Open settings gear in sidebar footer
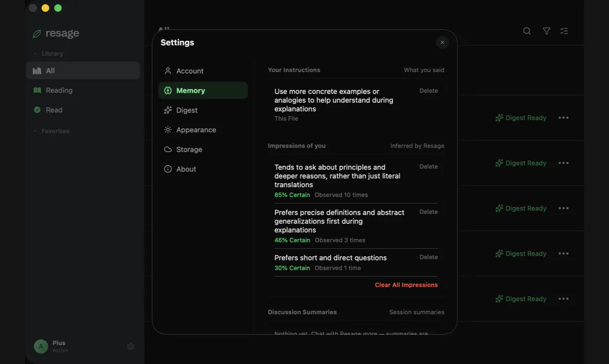 pyautogui.click(x=130, y=346)
